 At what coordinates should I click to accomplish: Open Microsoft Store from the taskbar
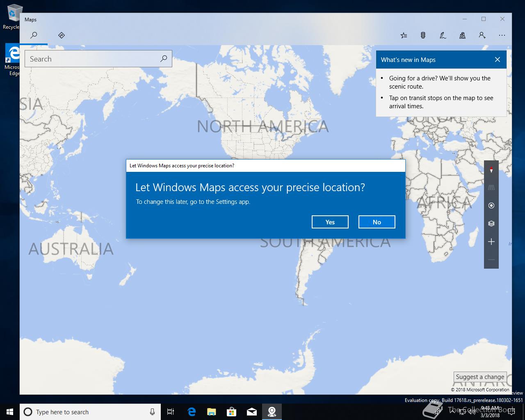[232, 412]
